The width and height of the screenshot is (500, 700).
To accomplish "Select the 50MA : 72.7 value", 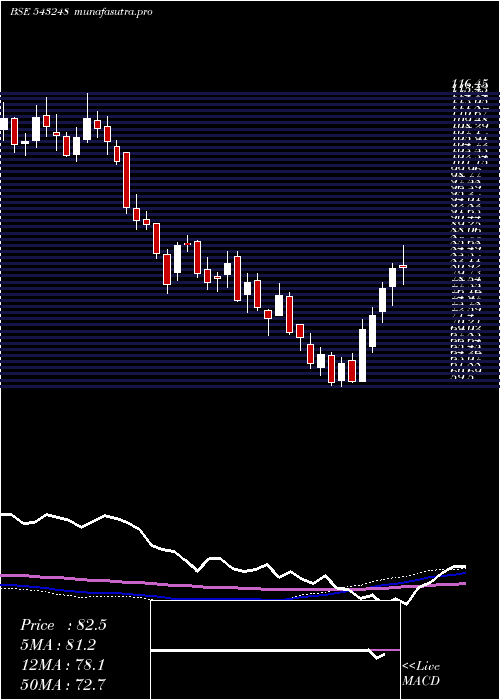I will 63,684.
